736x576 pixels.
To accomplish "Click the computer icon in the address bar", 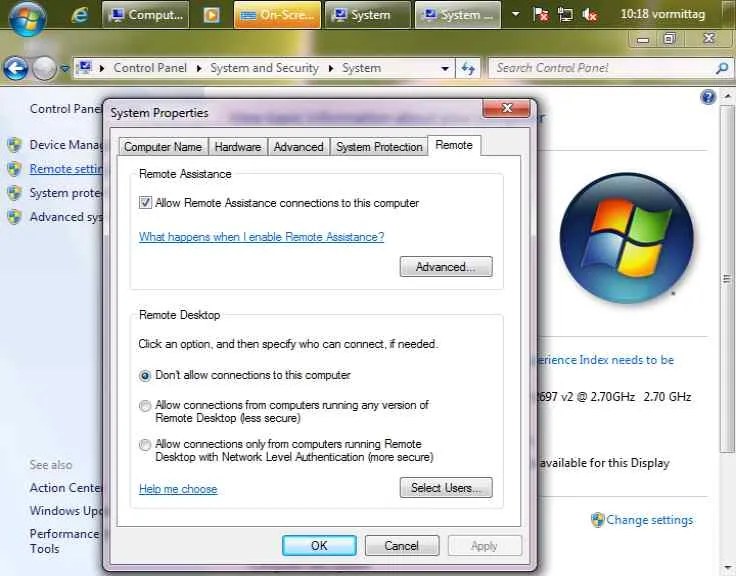I will click(85, 68).
